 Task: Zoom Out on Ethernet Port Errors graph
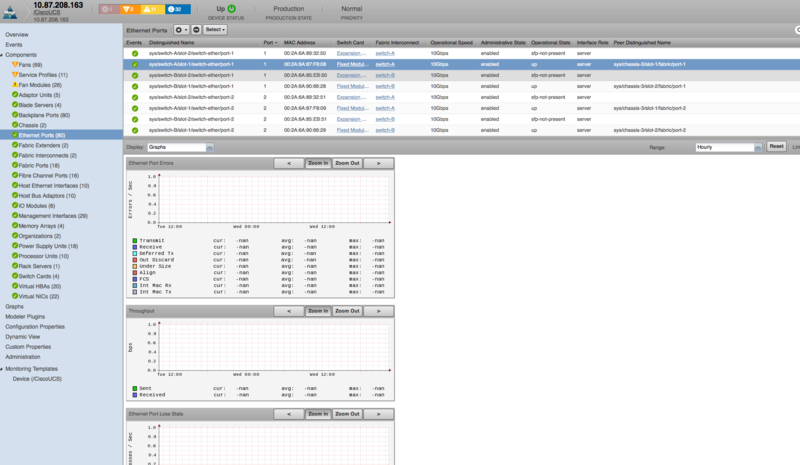click(347, 163)
